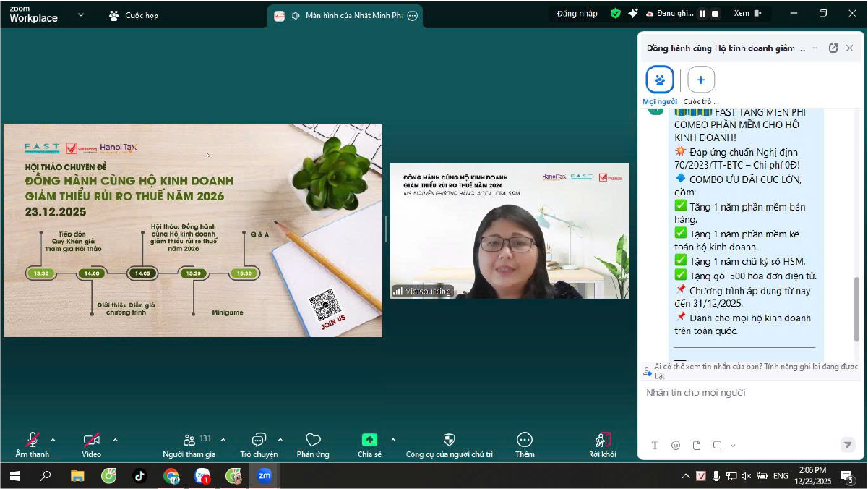The width and height of the screenshot is (868, 489).
Task: Expand video options arrow beside Video
Action: [115, 440]
